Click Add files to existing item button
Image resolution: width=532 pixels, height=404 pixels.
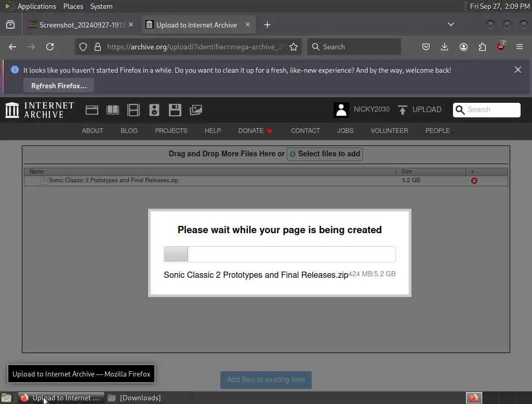tap(265, 380)
